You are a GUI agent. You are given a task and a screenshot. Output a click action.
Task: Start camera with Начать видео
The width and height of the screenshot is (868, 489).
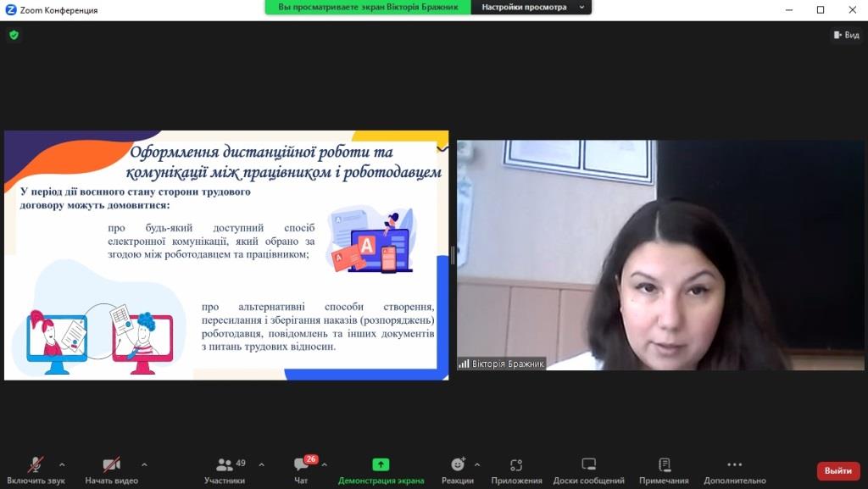111,470
